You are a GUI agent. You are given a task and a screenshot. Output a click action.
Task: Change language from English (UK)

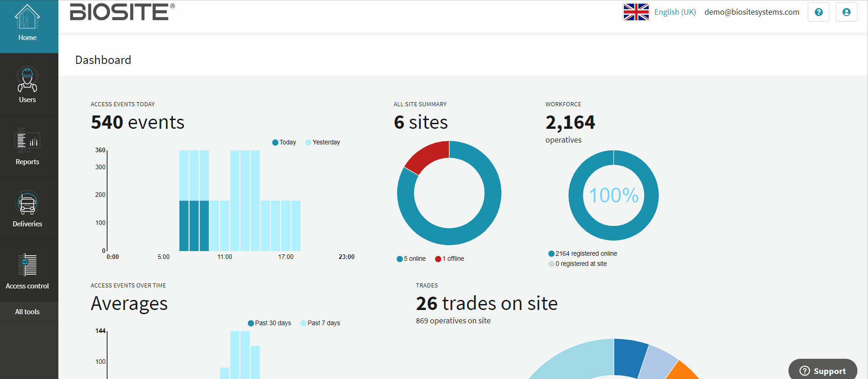point(675,12)
